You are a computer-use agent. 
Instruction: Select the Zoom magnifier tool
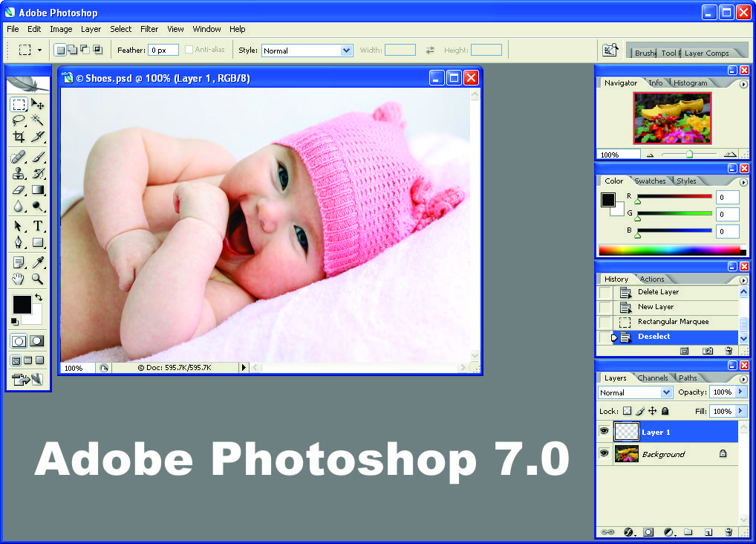(38, 279)
